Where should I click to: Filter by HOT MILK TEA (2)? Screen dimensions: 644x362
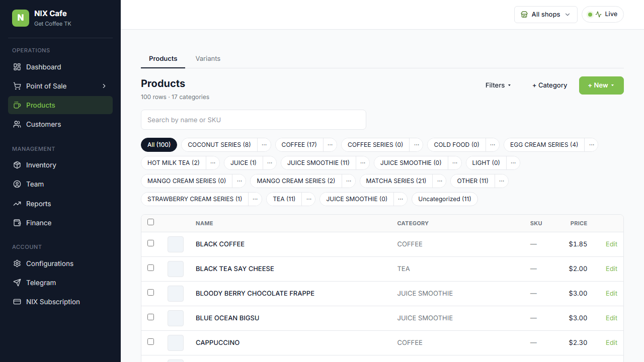[174, 163]
